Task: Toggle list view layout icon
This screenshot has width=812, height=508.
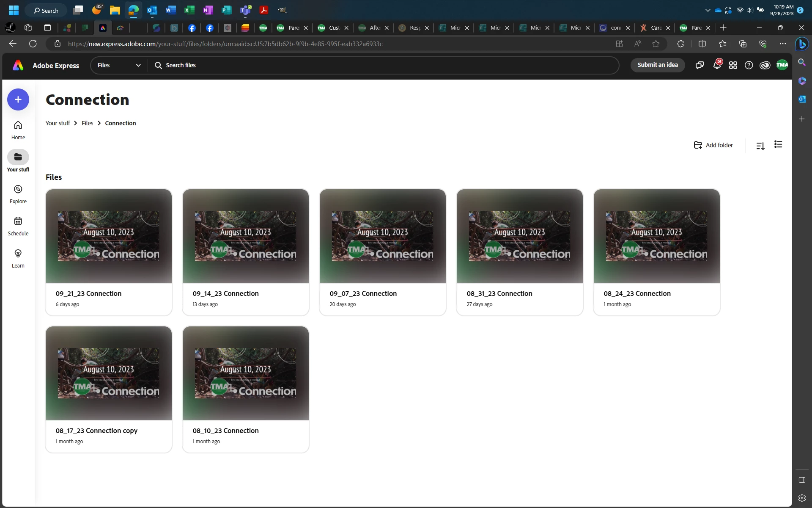Action: pyautogui.click(x=778, y=145)
